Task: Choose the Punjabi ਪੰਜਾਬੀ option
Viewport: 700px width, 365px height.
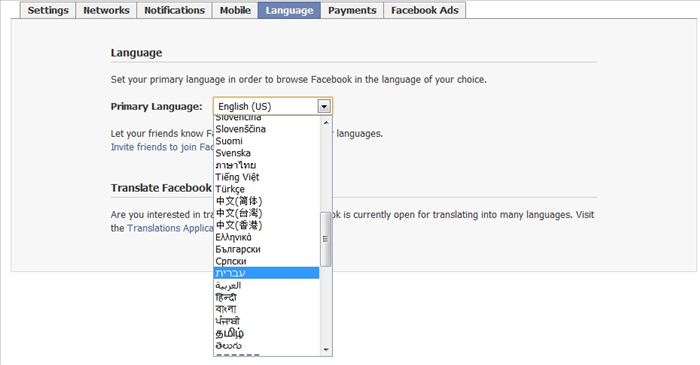Action: [x=267, y=321]
